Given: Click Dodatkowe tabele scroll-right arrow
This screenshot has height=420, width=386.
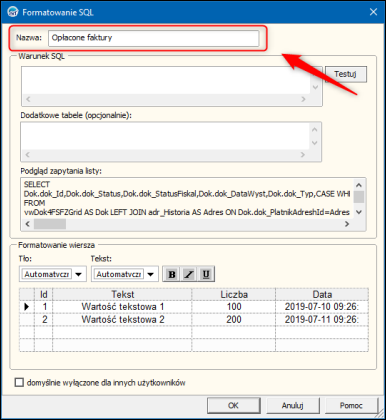Looking at the screenshot, I should coord(303,155).
